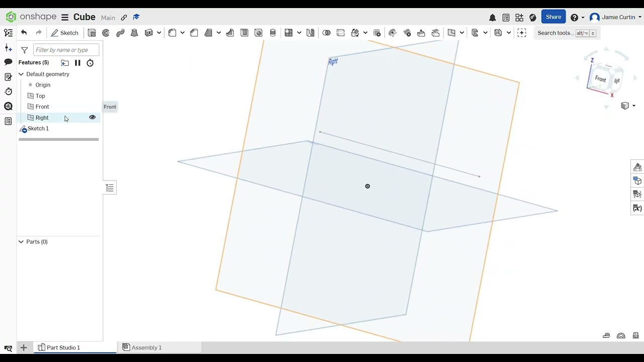Image resolution: width=644 pixels, height=362 pixels.
Task: Open the tab manager icon
Action: (8, 348)
